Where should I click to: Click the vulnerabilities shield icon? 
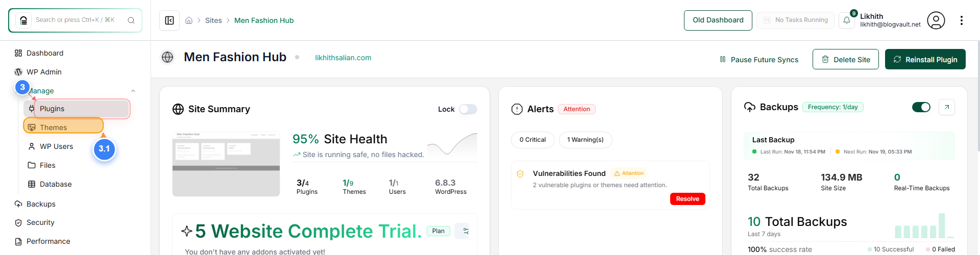520,174
